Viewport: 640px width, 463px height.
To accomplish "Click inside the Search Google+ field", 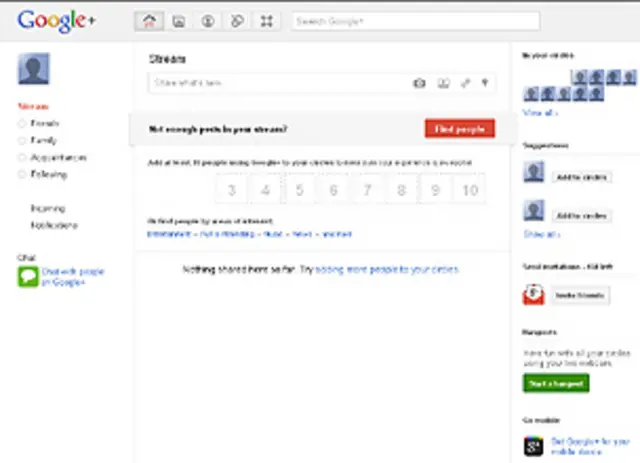I will (x=415, y=21).
